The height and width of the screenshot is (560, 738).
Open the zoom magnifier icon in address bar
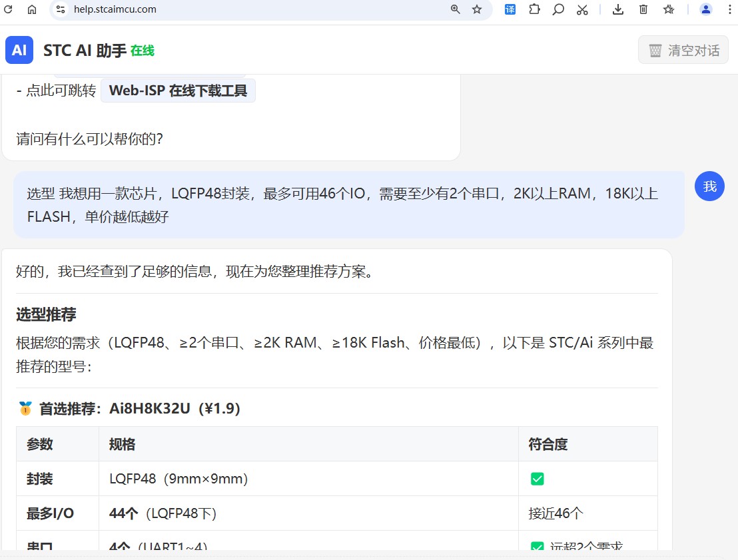click(x=455, y=9)
